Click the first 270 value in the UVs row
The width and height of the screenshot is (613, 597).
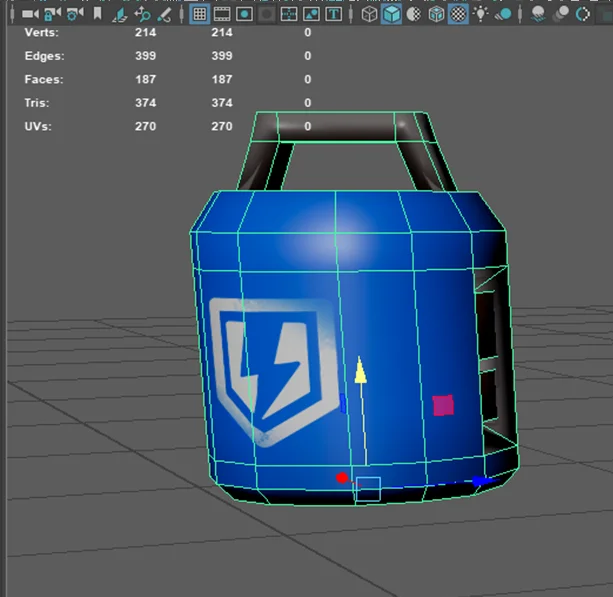coord(145,126)
